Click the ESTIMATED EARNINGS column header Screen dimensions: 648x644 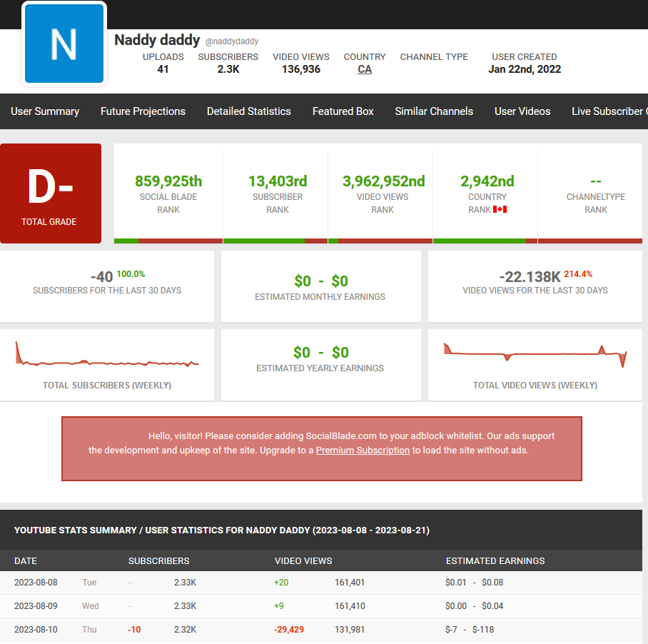(495, 561)
